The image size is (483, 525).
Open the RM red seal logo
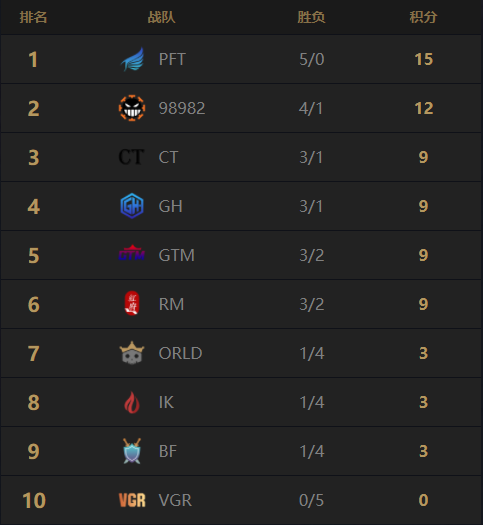[x=132, y=303]
